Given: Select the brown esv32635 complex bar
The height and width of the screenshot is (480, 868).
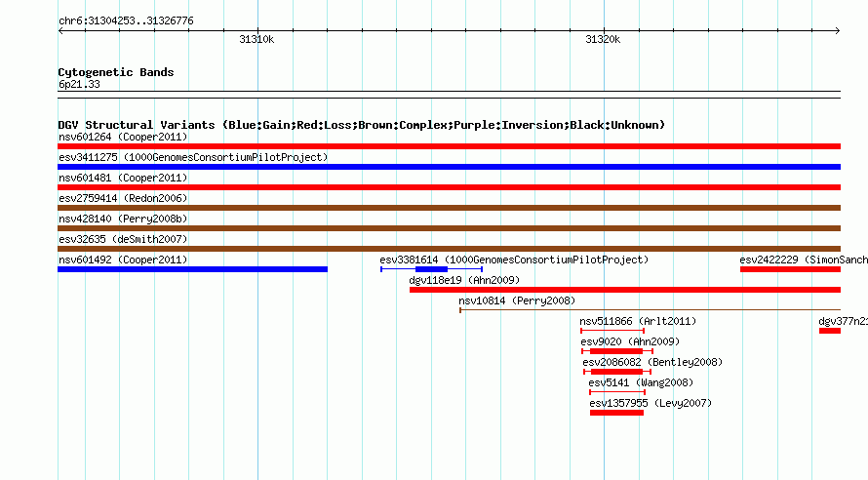Looking at the screenshot, I should pos(449,249).
